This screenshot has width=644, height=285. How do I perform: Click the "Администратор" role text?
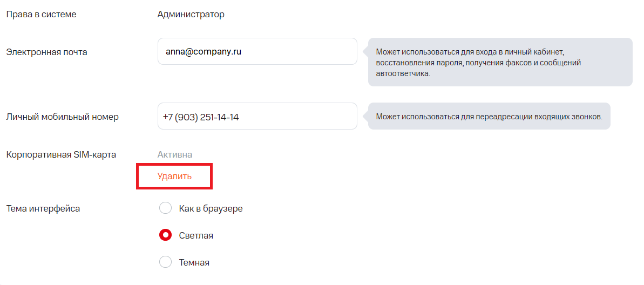tap(191, 14)
